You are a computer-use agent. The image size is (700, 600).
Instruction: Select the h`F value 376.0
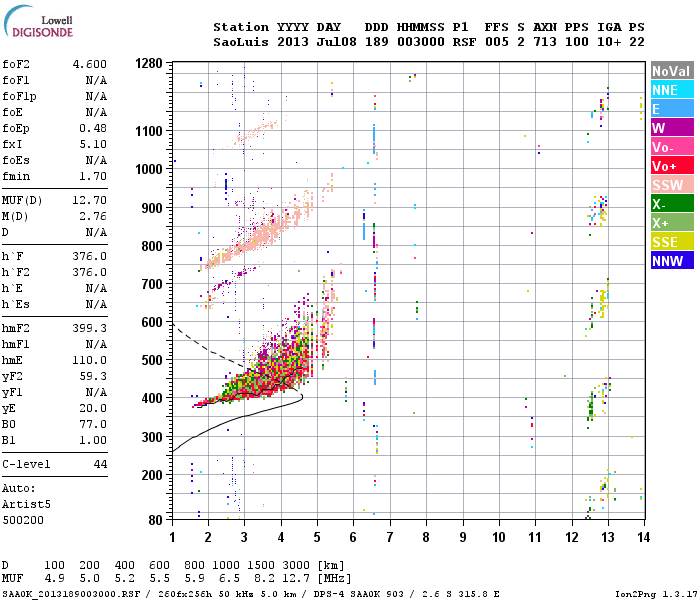(90, 256)
